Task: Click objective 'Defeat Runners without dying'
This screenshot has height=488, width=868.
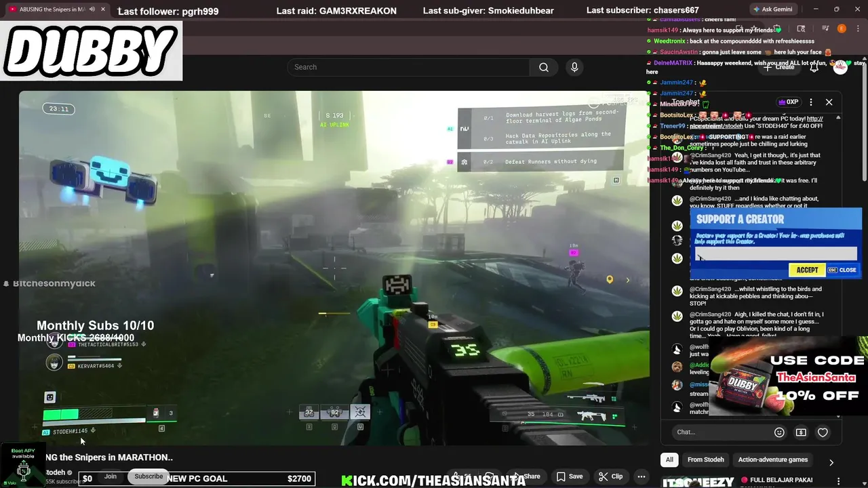Action: click(x=540, y=161)
